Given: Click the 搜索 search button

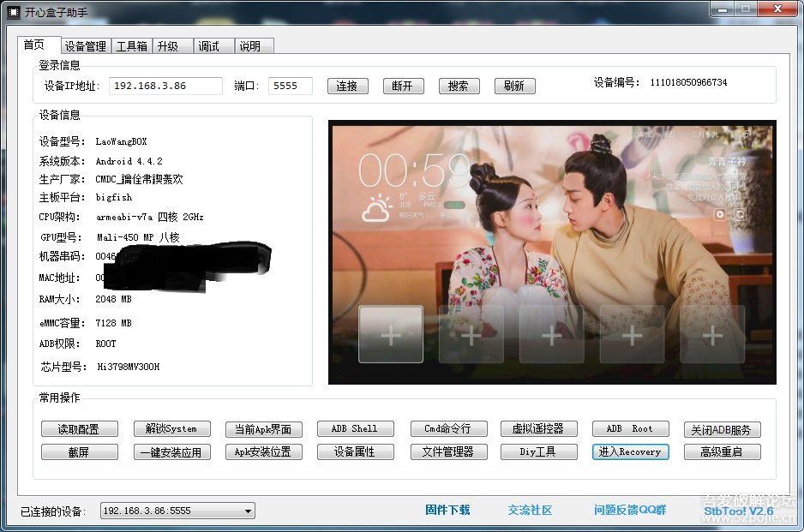Looking at the screenshot, I should coord(459,87).
